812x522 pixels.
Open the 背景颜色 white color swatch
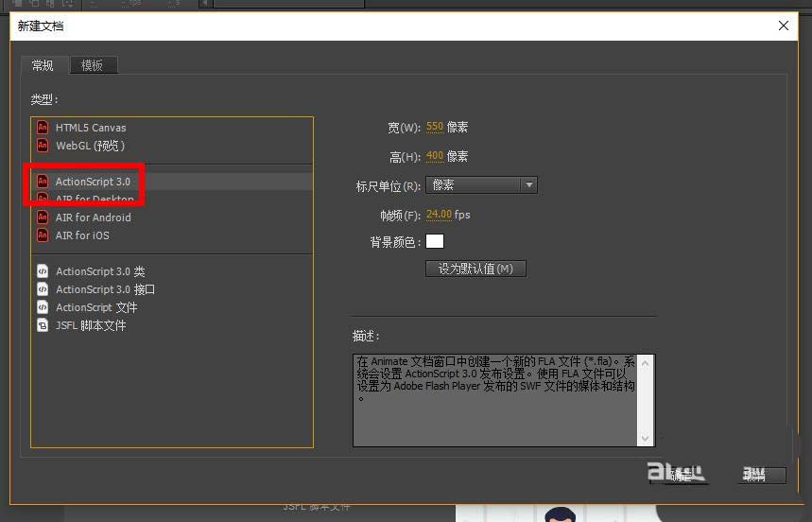pyautogui.click(x=435, y=241)
